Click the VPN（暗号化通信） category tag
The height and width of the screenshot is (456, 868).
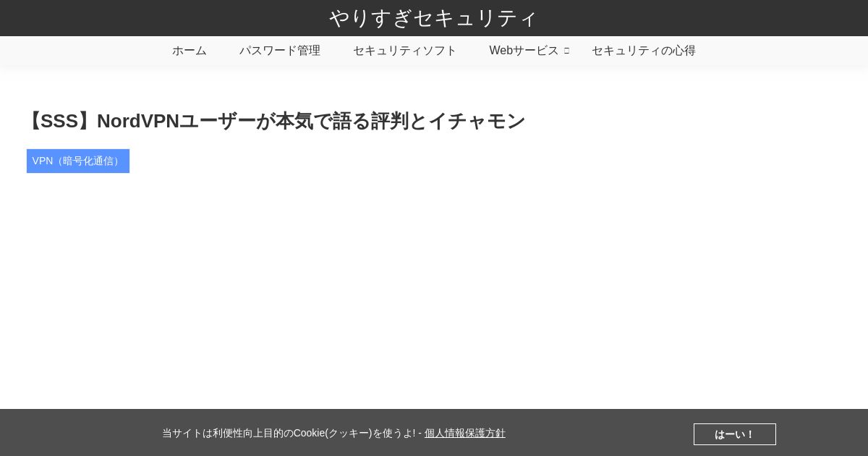tap(78, 161)
